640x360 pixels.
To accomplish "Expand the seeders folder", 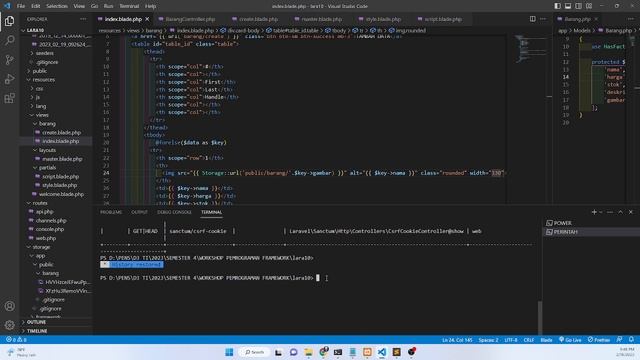I will pyautogui.click(x=56, y=53).
